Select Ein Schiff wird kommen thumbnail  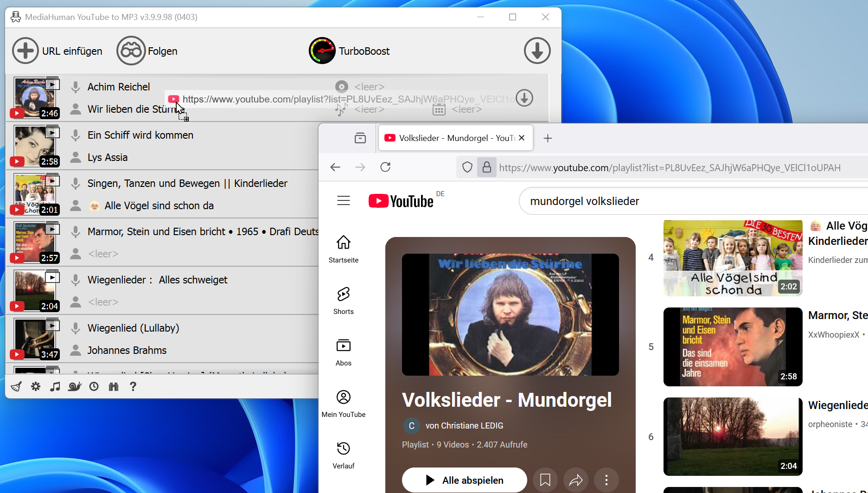coord(34,146)
